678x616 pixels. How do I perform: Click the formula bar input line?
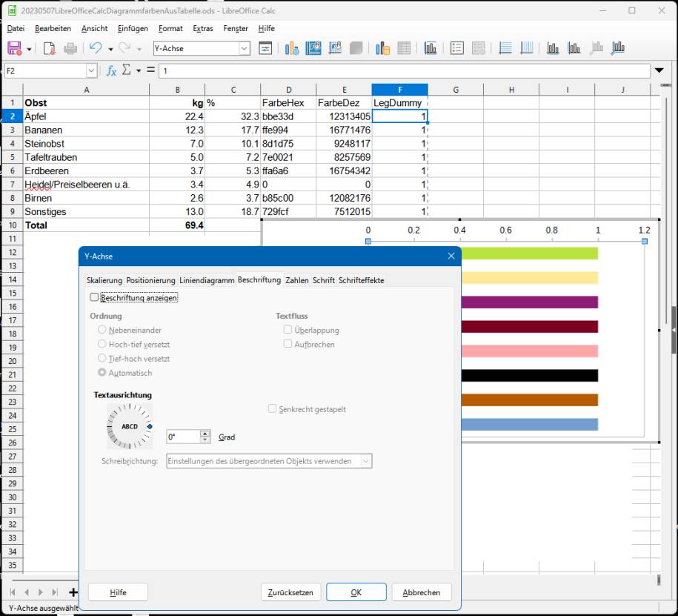click(405, 70)
